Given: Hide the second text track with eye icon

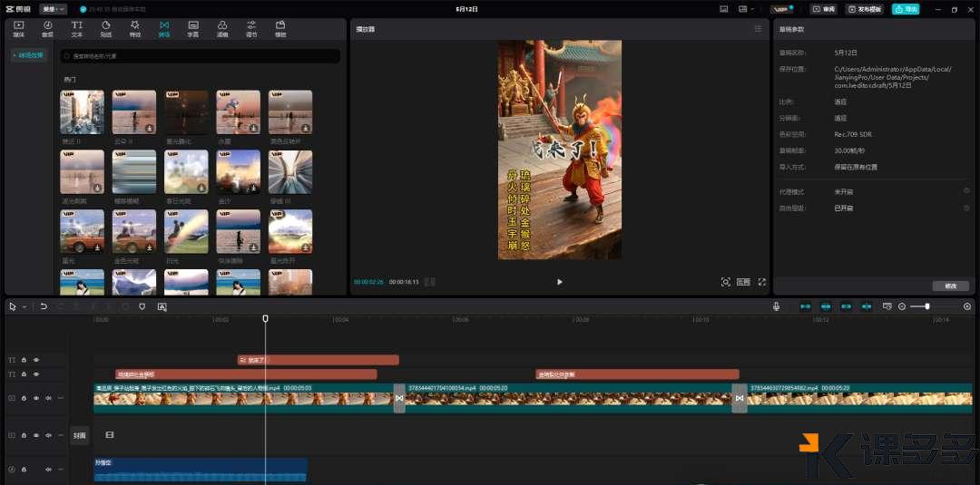Looking at the screenshot, I should pos(36,373).
